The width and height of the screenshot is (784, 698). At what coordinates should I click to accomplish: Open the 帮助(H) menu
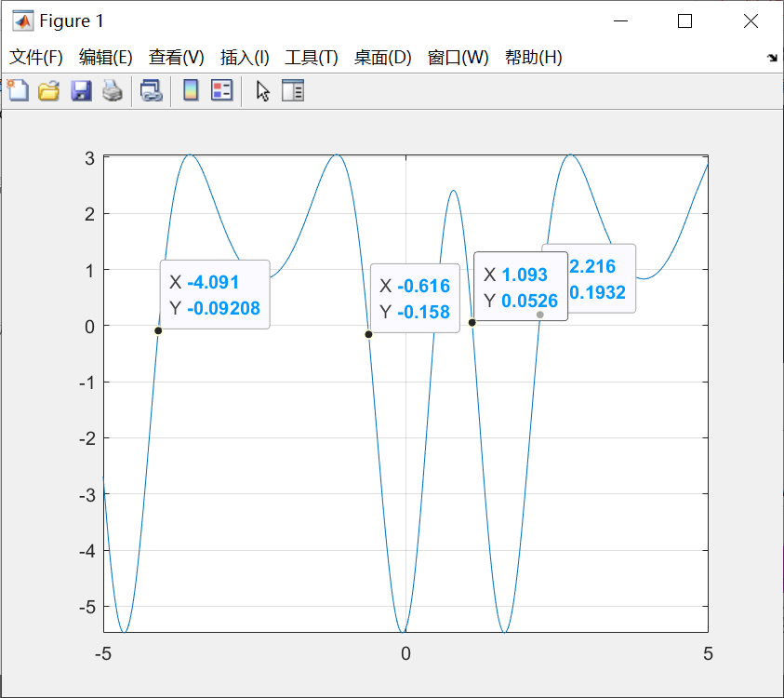533,57
